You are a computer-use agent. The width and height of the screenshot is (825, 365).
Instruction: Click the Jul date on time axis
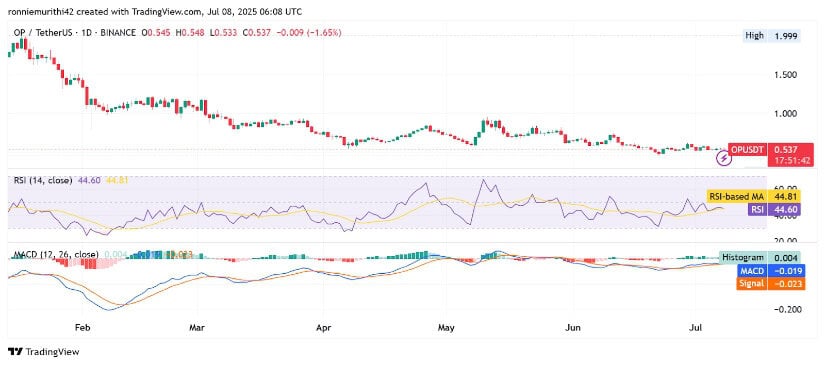click(695, 328)
